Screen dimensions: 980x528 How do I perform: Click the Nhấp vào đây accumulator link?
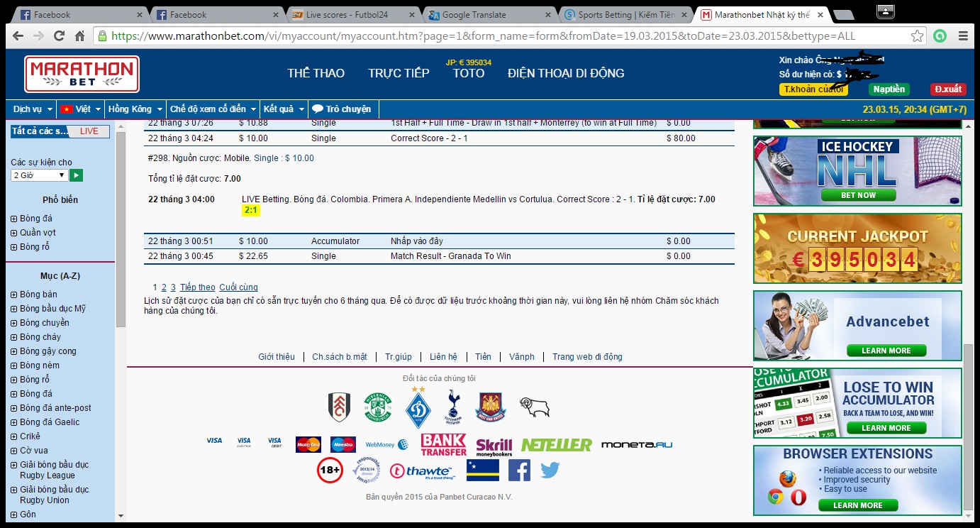point(417,241)
